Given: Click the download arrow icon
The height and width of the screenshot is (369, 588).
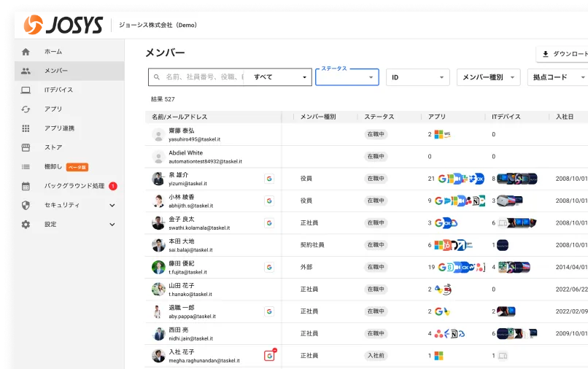Looking at the screenshot, I should pos(546,54).
